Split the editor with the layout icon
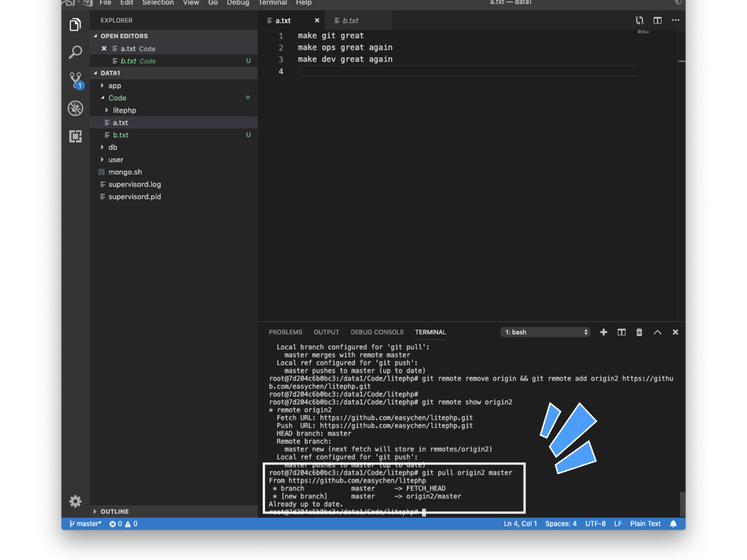The image size is (747, 560). (657, 20)
